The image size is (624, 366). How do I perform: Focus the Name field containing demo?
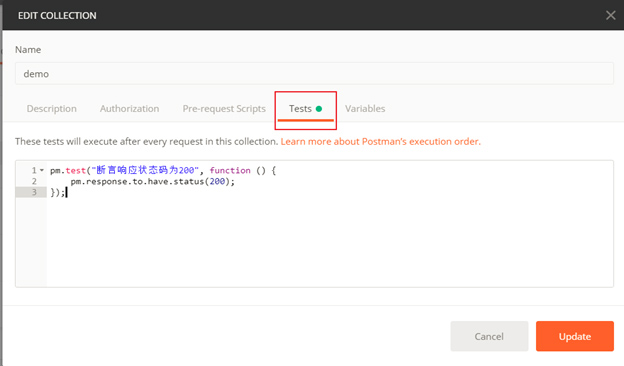(x=314, y=74)
